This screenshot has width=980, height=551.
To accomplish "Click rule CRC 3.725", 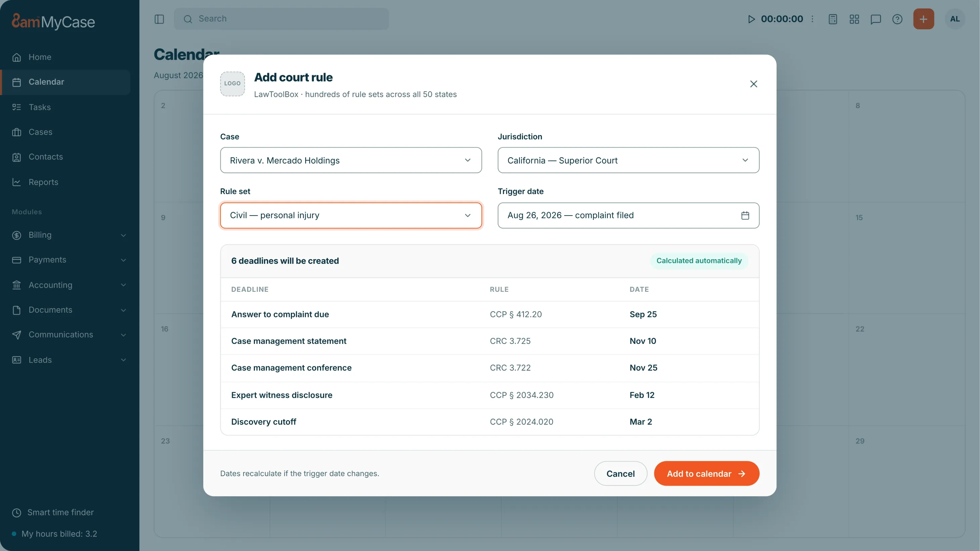I will coord(510,341).
